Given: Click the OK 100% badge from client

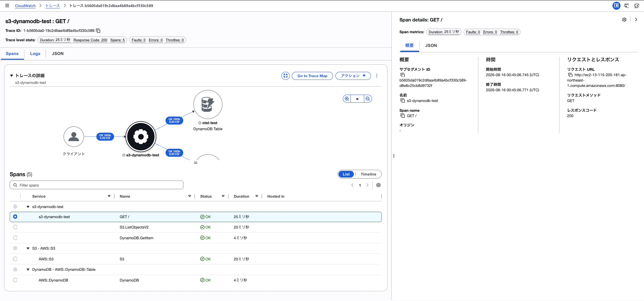Looking at the screenshot, I should (x=105, y=137).
